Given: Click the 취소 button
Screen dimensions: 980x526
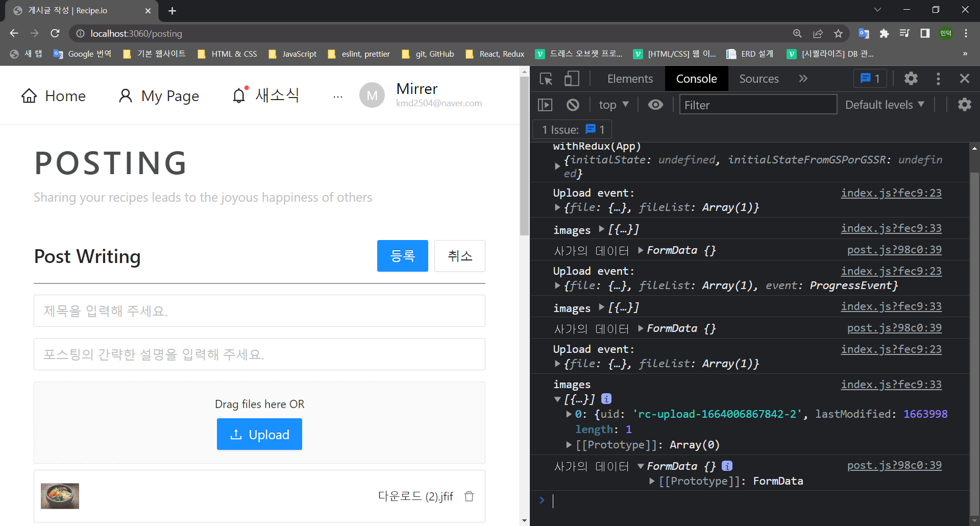Looking at the screenshot, I should tap(459, 256).
